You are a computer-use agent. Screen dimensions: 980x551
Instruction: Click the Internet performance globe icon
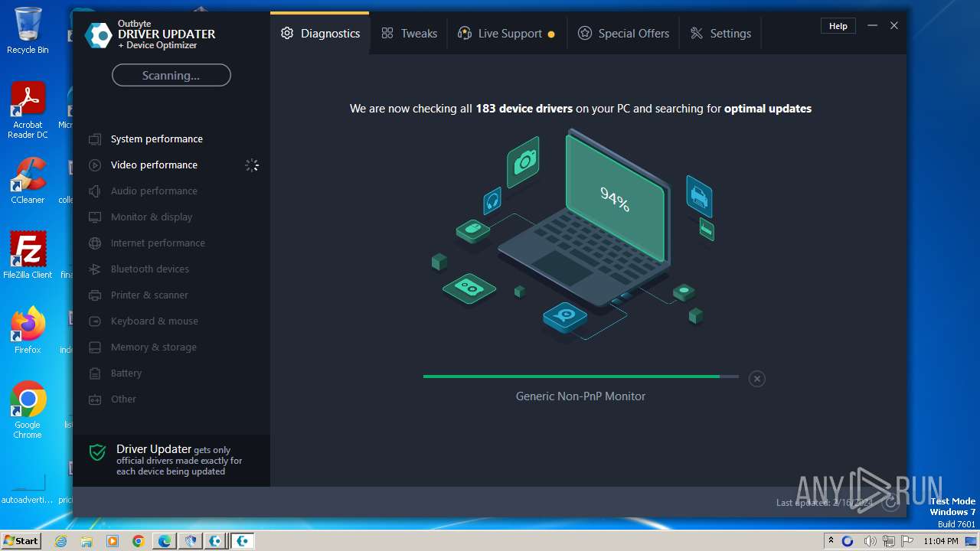(x=95, y=243)
